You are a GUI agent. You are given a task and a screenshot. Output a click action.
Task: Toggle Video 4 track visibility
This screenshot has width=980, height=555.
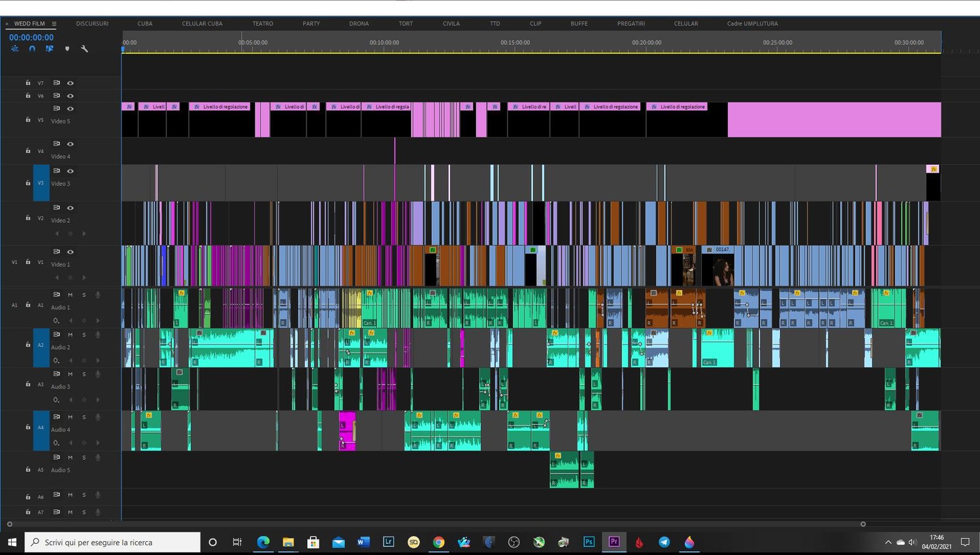(71, 144)
